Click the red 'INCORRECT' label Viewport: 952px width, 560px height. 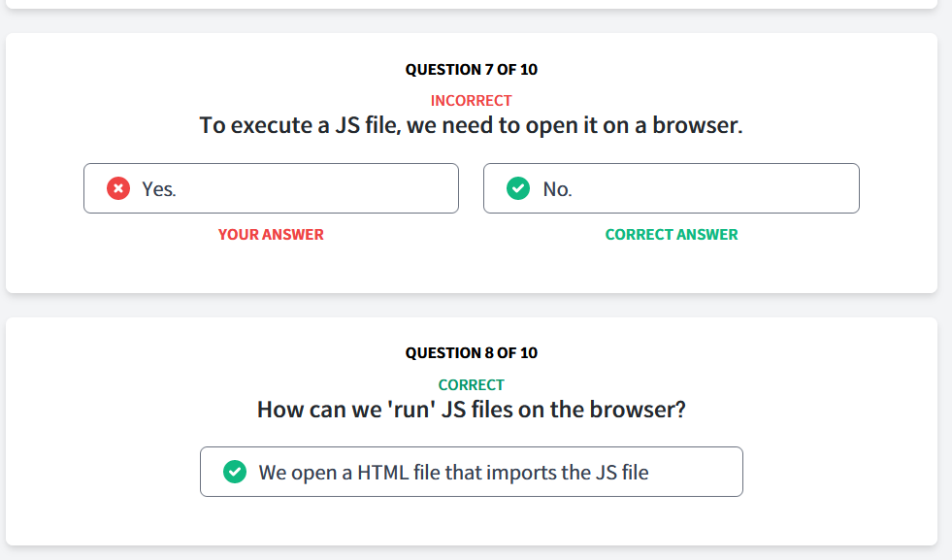(x=471, y=101)
